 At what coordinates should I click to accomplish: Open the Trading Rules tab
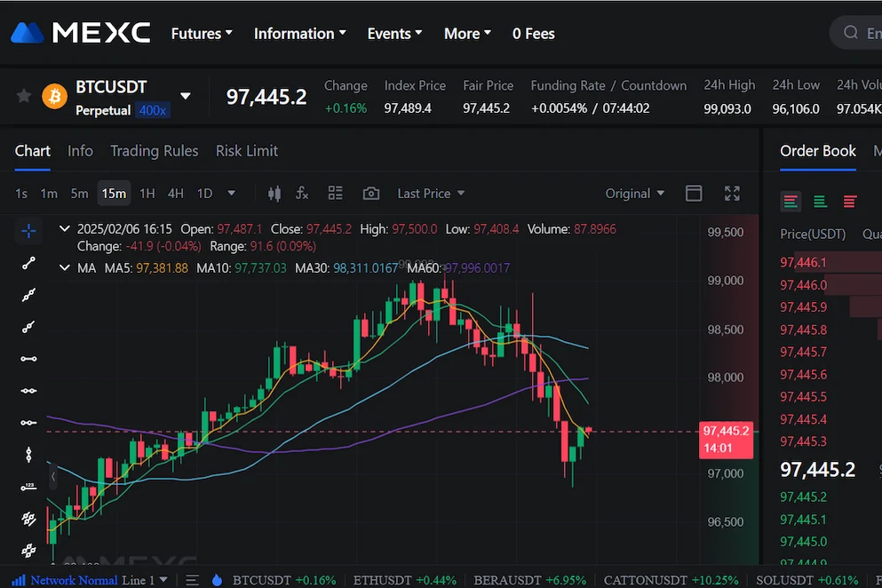pyautogui.click(x=155, y=151)
